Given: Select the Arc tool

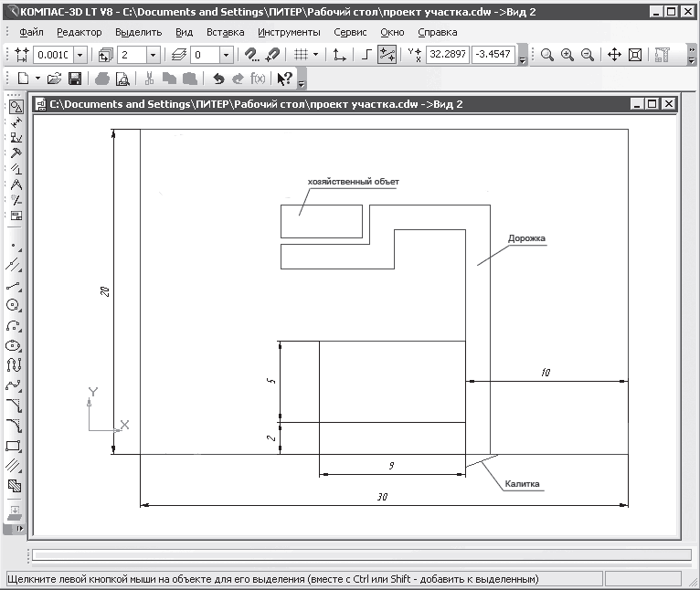Looking at the screenshot, I should 15,326.
